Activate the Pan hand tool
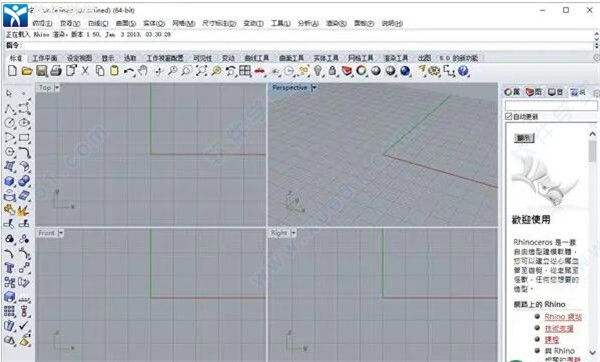Image resolution: width=600 pixels, height=362 pixels. pos(143,71)
